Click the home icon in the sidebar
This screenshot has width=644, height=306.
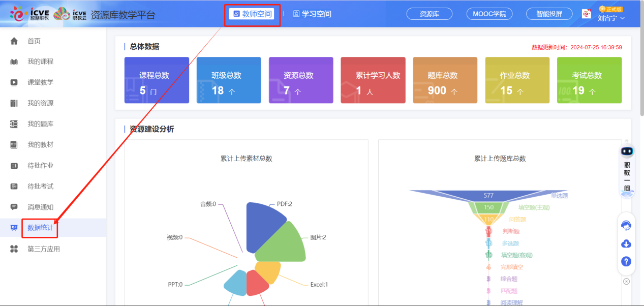pos(14,41)
